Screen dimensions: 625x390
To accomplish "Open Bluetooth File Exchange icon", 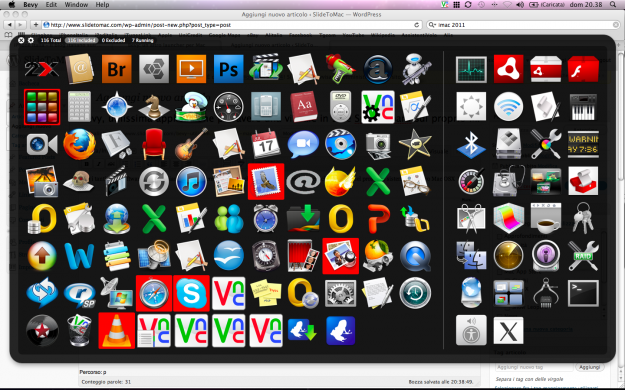I will pyautogui.click(x=471, y=144).
